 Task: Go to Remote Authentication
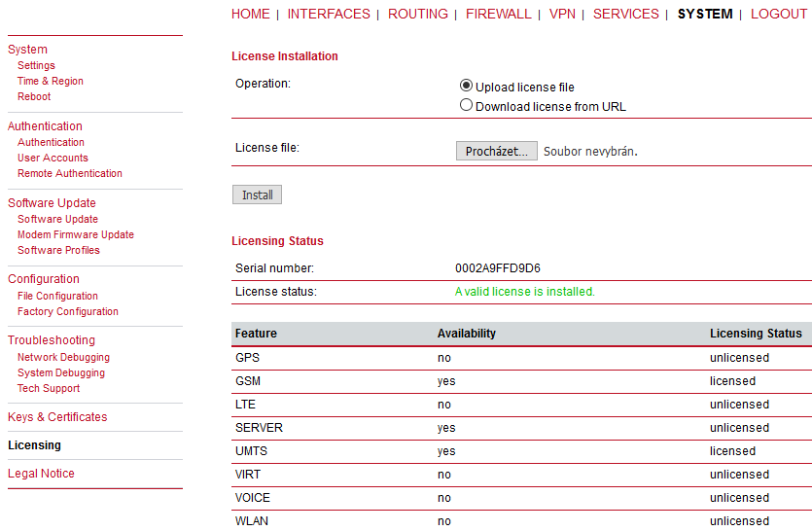(70, 173)
